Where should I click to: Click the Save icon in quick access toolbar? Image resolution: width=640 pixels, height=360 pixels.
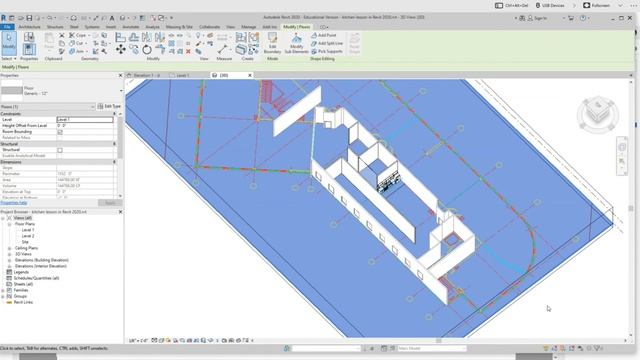(x=29, y=18)
